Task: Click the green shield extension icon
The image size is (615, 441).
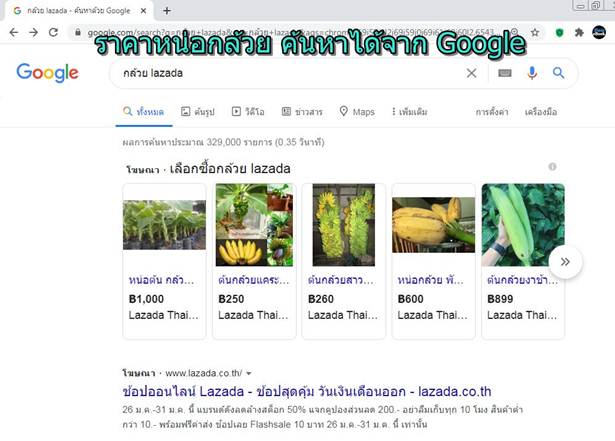Action: 560,33
